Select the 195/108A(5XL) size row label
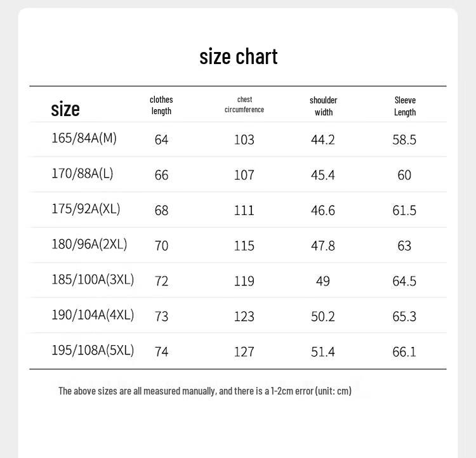 tap(93, 350)
